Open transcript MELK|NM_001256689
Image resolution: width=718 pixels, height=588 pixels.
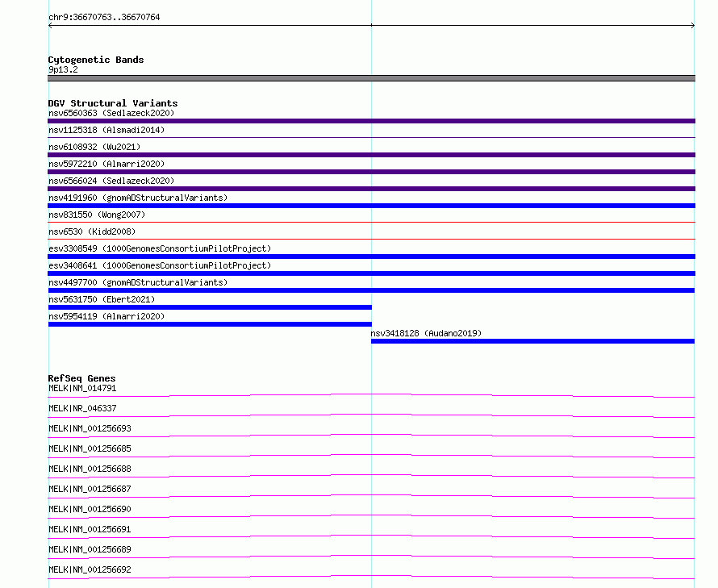click(90, 549)
